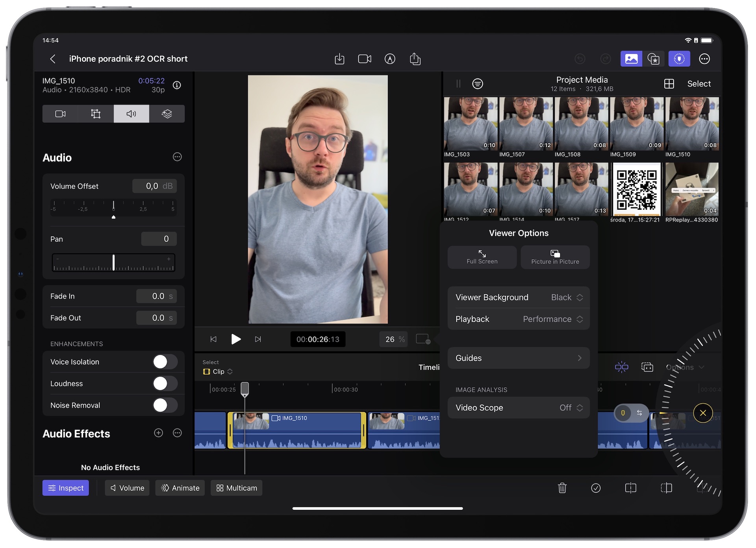Select the QR code image thumbnail

(x=637, y=188)
